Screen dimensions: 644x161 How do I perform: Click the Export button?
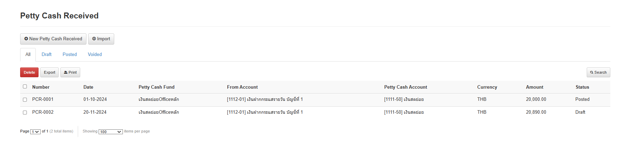(49, 73)
